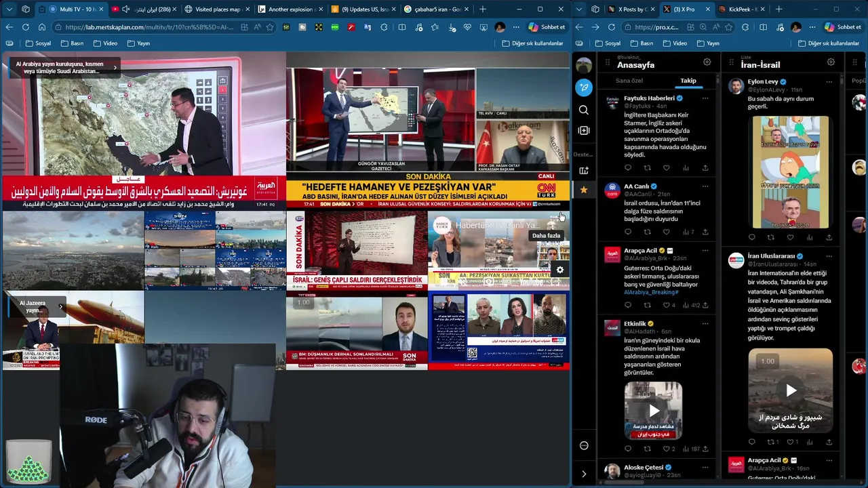The height and width of the screenshot is (488, 868).
Task: Open more options on AA Canlı post
Action: coord(705,186)
